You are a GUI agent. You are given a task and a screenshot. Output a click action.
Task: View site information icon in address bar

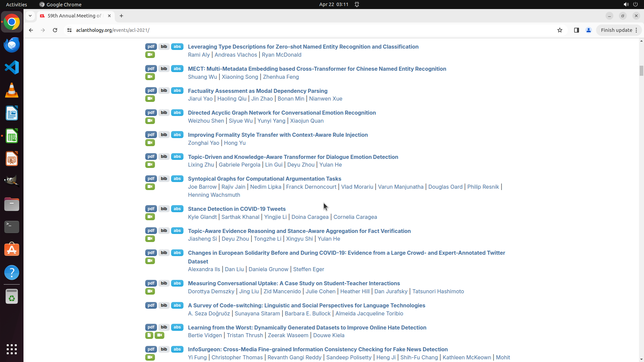69,30
